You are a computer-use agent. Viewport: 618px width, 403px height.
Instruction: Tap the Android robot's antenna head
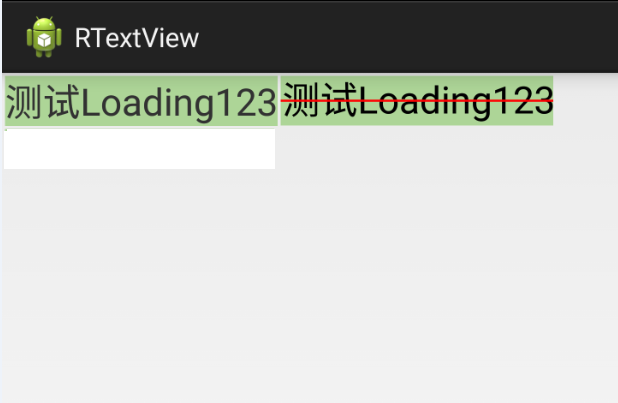click(44, 24)
